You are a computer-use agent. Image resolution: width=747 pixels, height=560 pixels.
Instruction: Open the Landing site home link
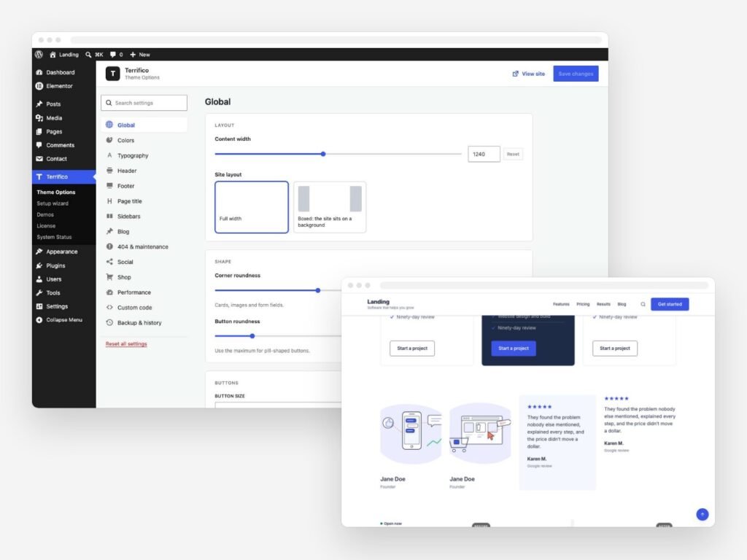click(x=64, y=54)
